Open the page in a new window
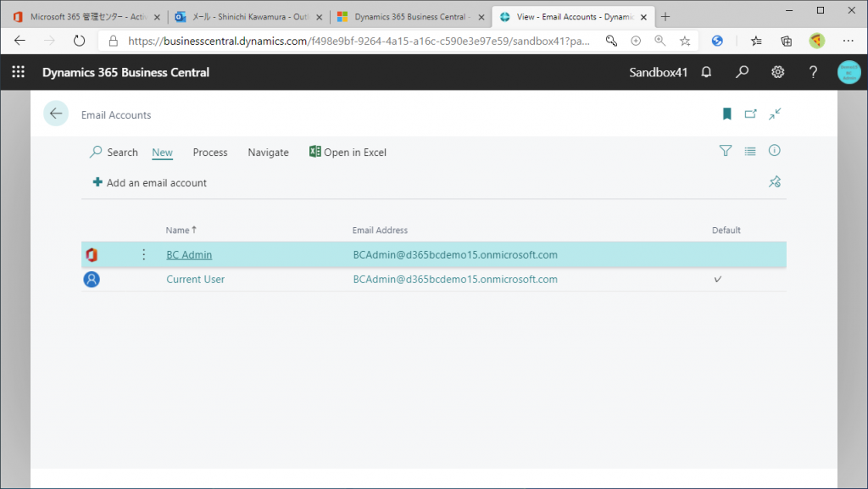This screenshot has width=868, height=489. [x=751, y=114]
